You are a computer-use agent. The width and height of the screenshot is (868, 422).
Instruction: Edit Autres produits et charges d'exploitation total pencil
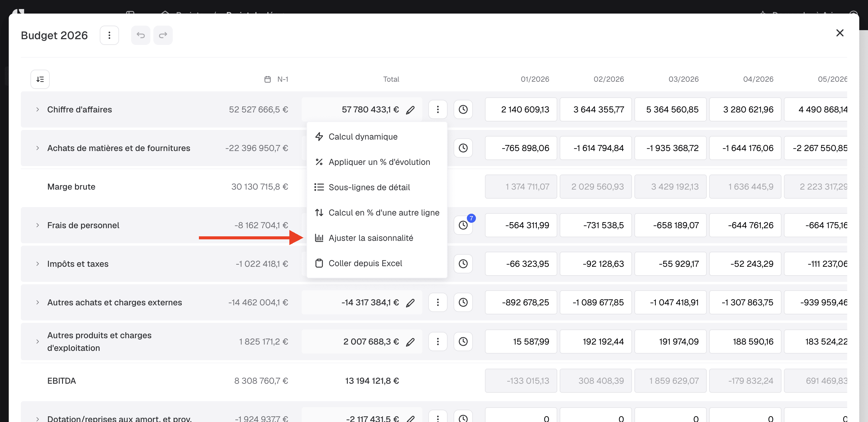coord(410,342)
